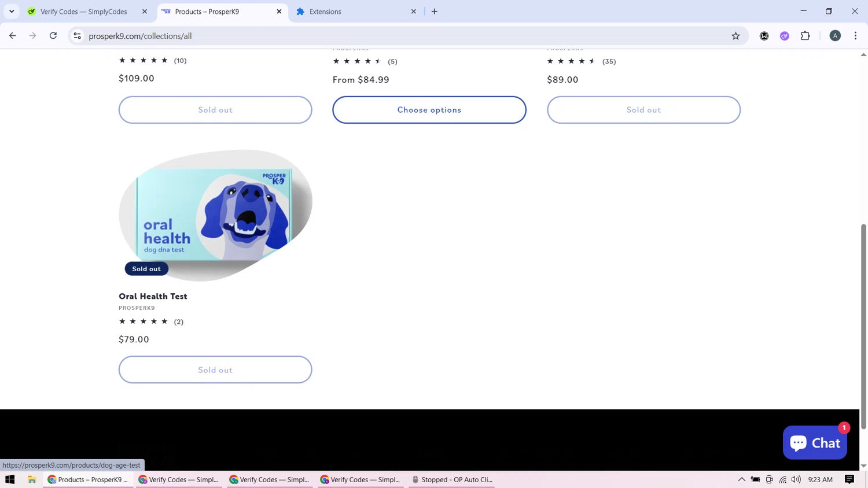The image size is (868, 488).
Task: Open the tab search dropdown arrow
Action: coord(12,12)
